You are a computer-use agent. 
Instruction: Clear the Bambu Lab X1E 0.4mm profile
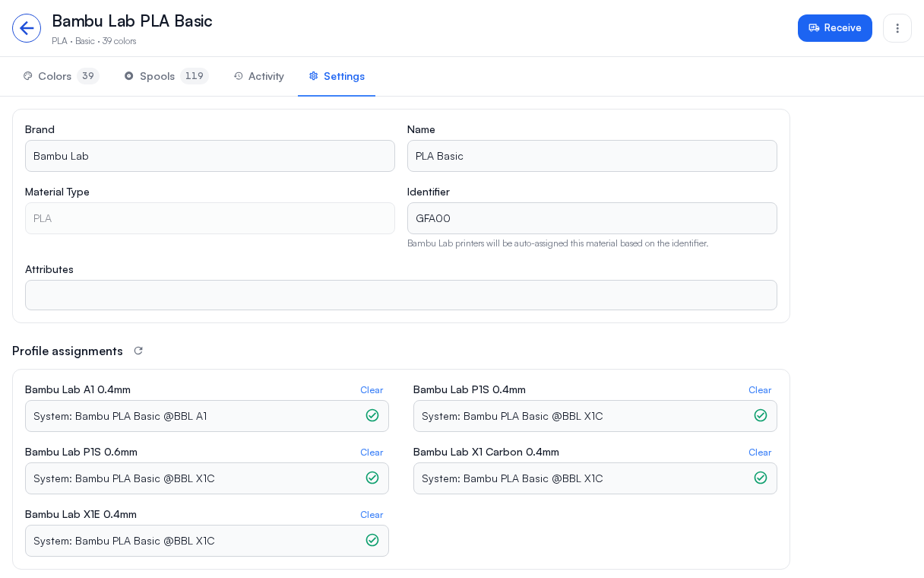(372, 515)
